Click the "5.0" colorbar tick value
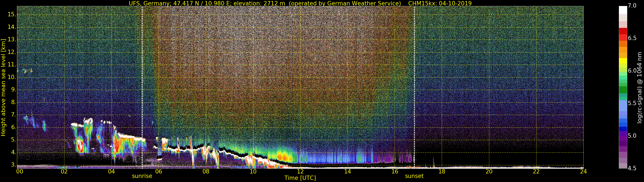The width and height of the screenshot is (644, 182). [x=632, y=136]
